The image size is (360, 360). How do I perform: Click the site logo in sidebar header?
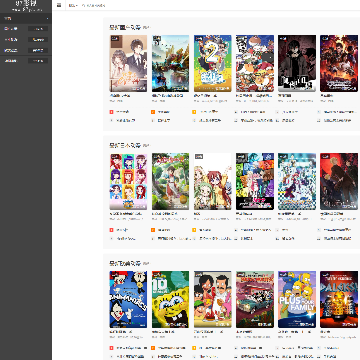[26, 6]
